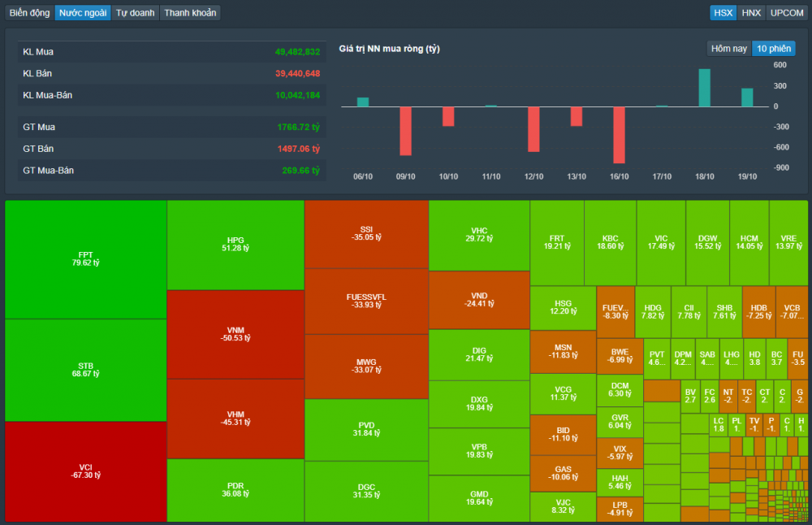Screen dimensions: 812x525
Task: Click the 06/10 green bar in chart
Action: click(363, 102)
